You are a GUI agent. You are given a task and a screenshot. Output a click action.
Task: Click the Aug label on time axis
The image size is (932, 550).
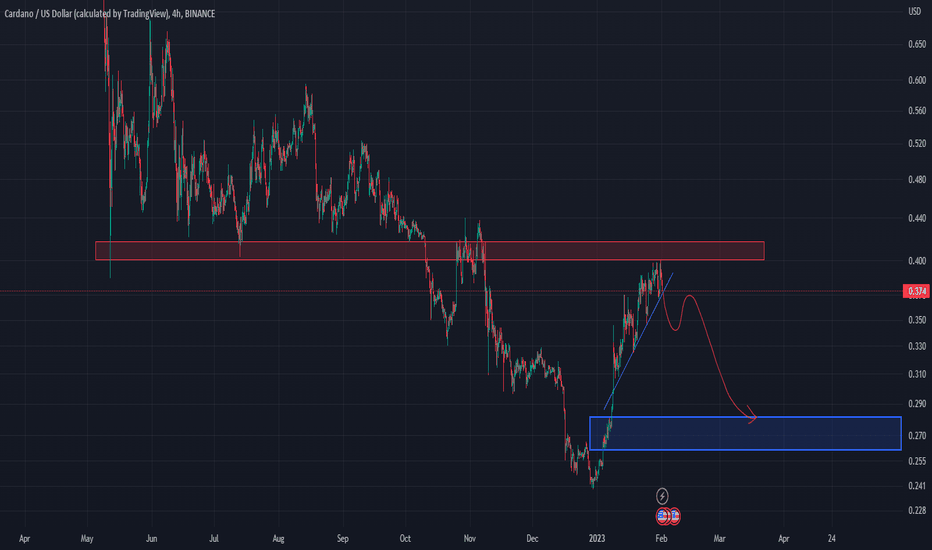[x=278, y=539]
